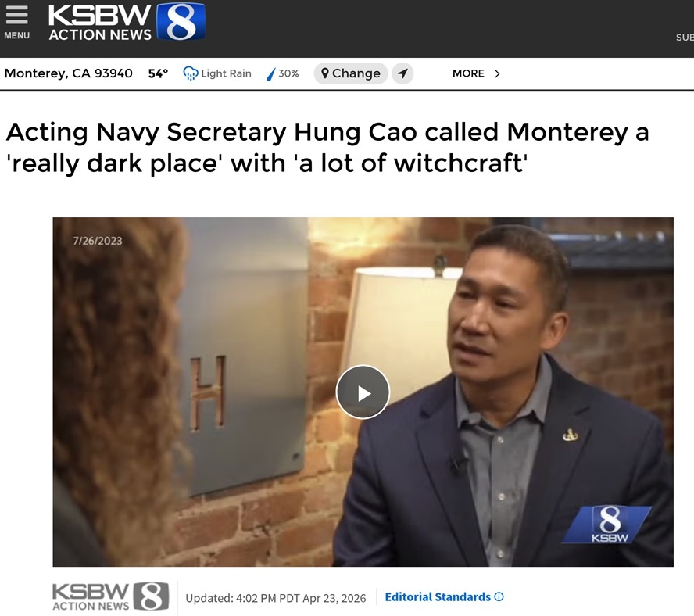The width and height of the screenshot is (694, 616).
Task: Play the Hung Cao interview video
Action: pyautogui.click(x=363, y=392)
